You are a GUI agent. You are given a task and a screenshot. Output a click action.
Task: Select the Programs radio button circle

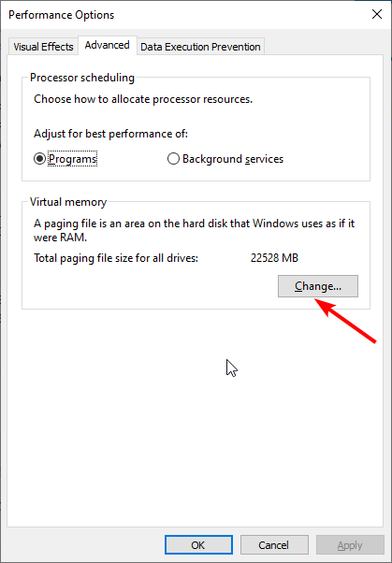39,159
